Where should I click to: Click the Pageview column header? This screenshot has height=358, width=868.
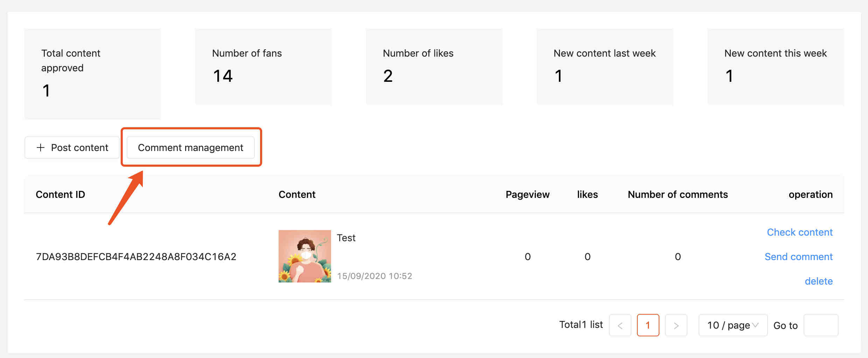click(527, 194)
